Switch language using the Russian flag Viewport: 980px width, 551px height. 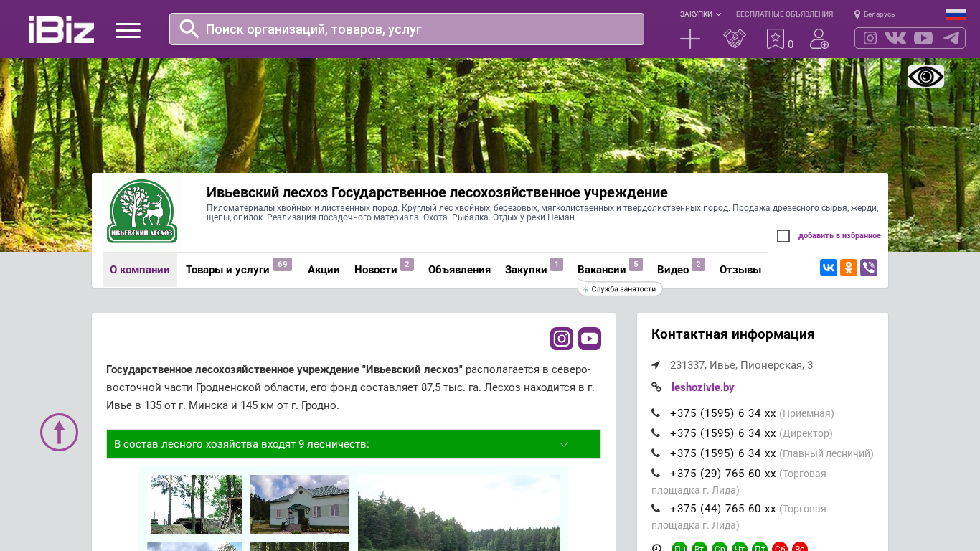(x=956, y=14)
